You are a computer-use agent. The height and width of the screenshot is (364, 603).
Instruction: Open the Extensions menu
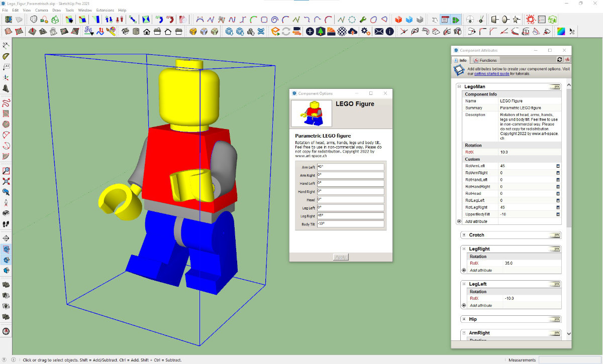[x=105, y=10]
